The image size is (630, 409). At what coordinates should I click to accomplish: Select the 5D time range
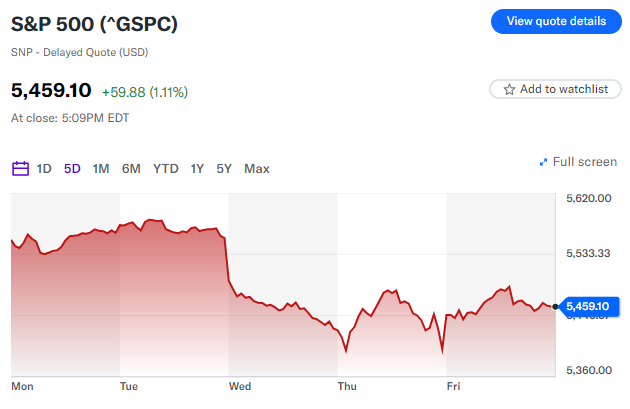[x=72, y=168]
